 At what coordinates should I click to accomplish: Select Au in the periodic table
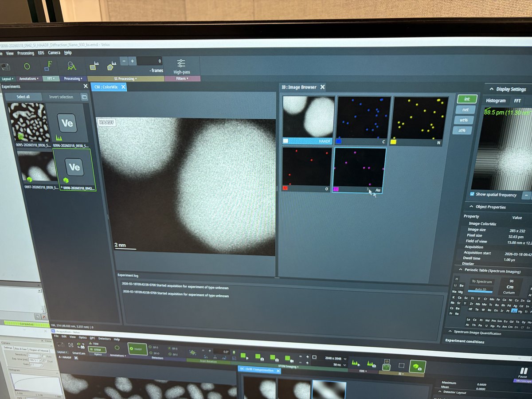pyautogui.click(x=514, y=311)
